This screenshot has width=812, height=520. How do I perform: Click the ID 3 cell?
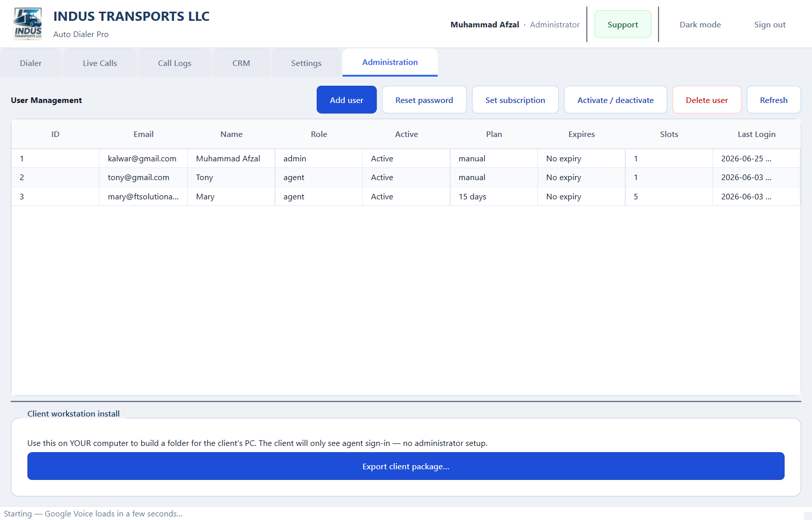pyautogui.click(x=55, y=196)
